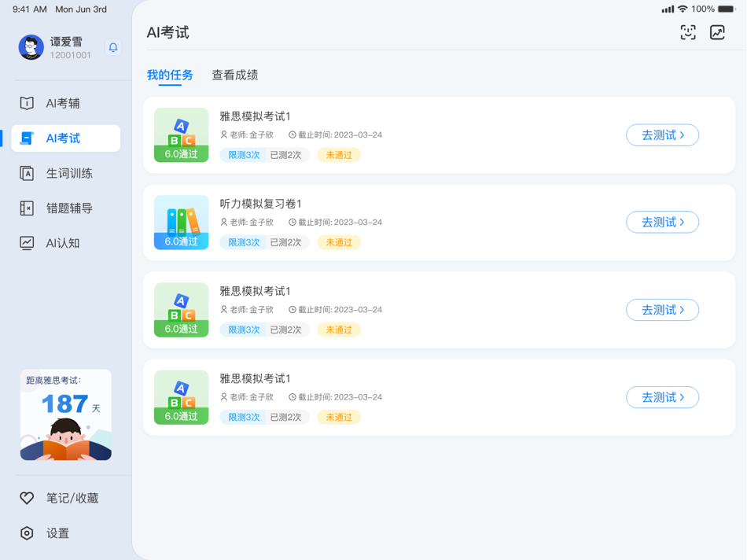Click the AI考试 page title
The height and width of the screenshot is (560, 747).
167,32
